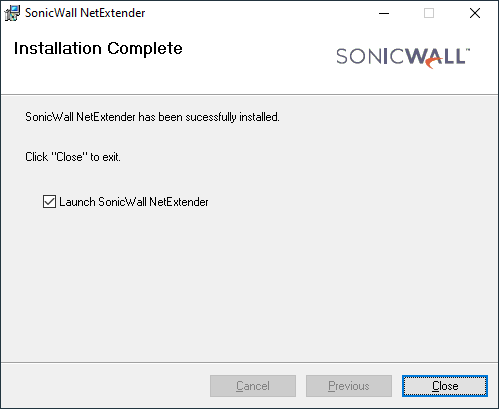Click the "Installation Complete" heading
Viewport: 499px width, 409px height.
pyautogui.click(x=98, y=49)
